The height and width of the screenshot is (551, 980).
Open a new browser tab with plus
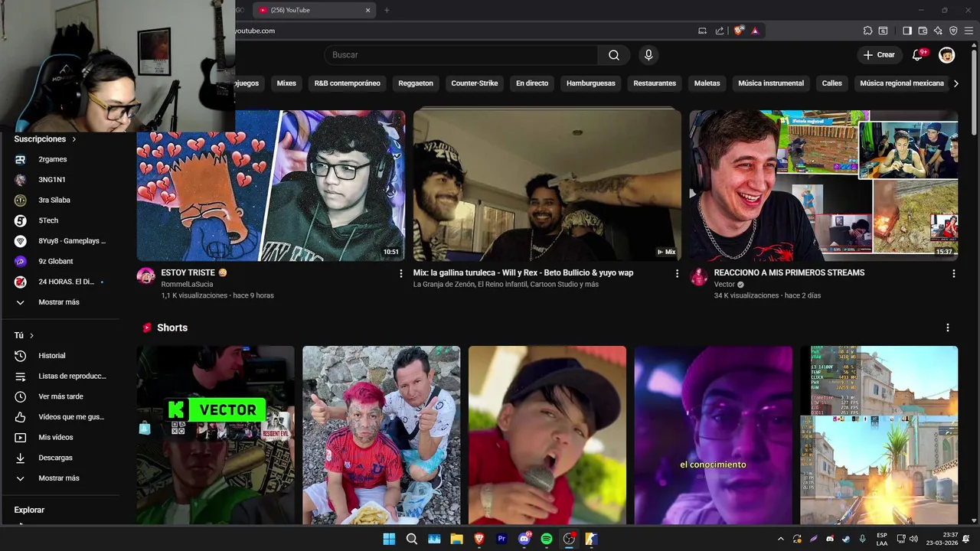pos(387,10)
